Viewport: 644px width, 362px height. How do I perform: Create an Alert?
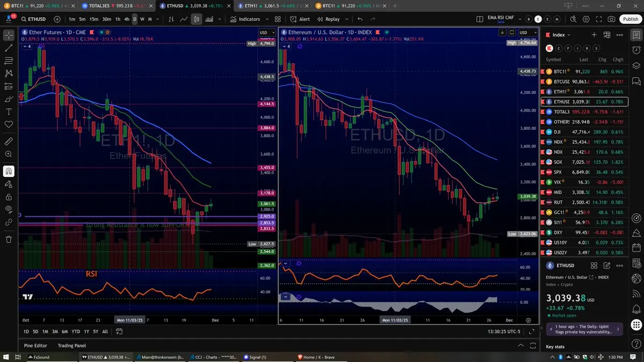click(x=300, y=19)
